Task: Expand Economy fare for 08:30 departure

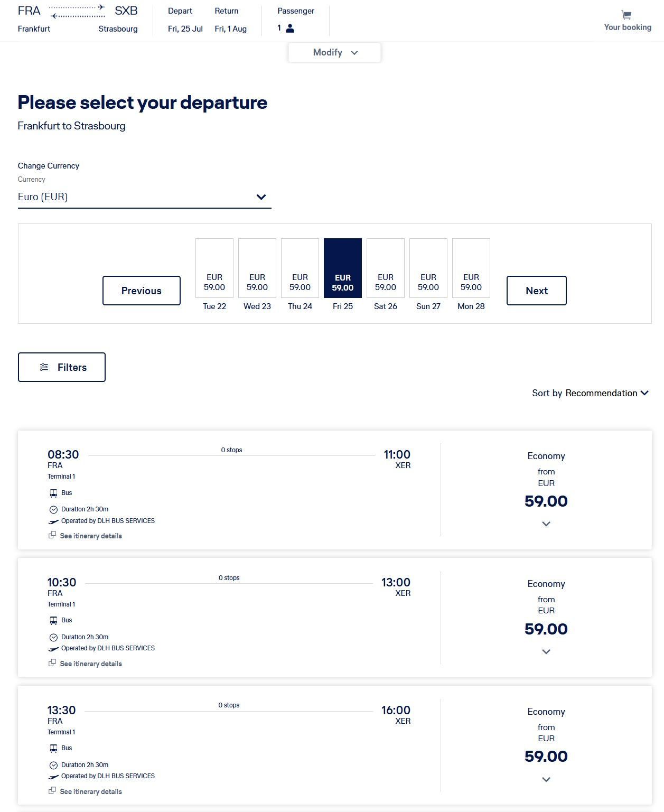Action: pyautogui.click(x=546, y=524)
